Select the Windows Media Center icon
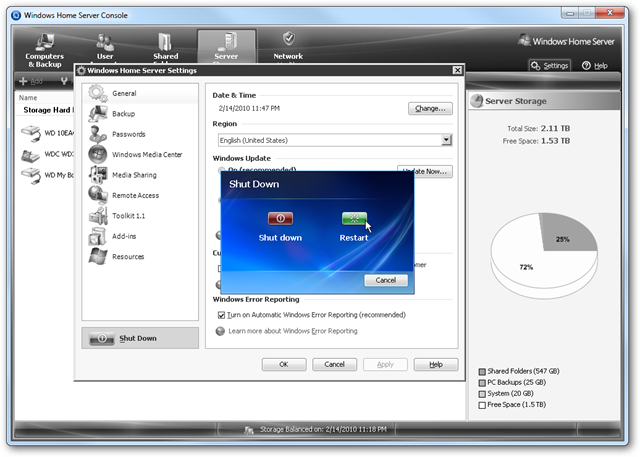The image size is (640, 457). pyautogui.click(x=98, y=155)
